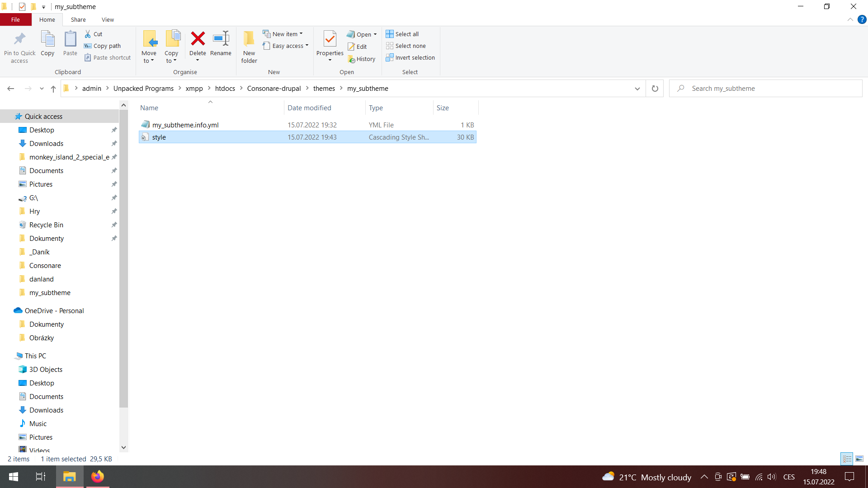
Task: Open Explorer help question mark
Action: [862, 19]
